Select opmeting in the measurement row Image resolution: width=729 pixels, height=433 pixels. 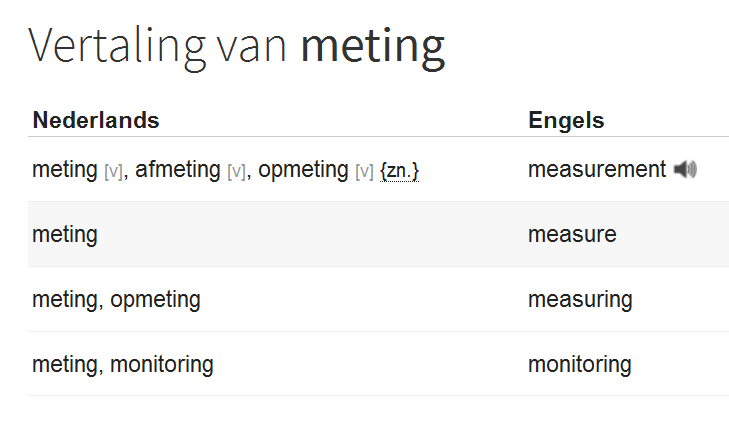click(x=303, y=170)
